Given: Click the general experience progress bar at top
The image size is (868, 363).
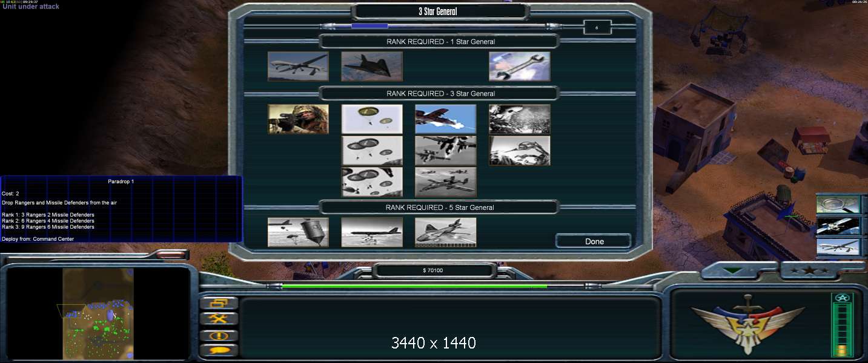Looking at the screenshot, I should pyautogui.click(x=440, y=26).
